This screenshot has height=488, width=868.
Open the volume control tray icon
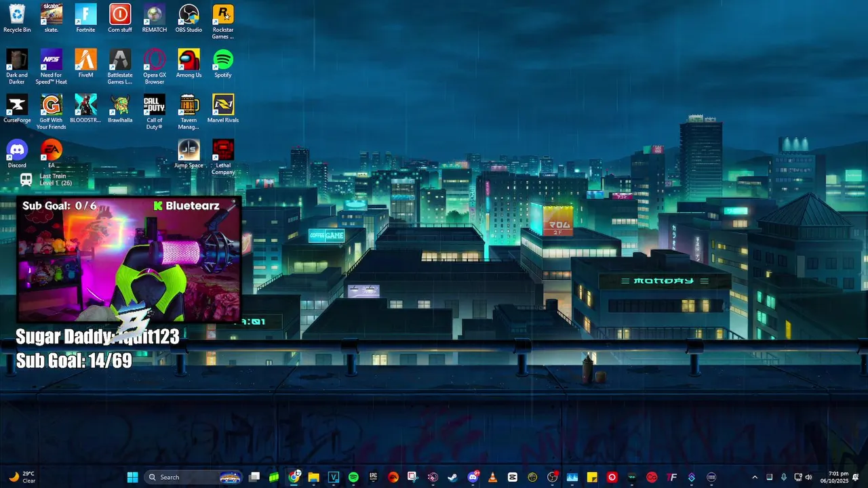coord(808,477)
